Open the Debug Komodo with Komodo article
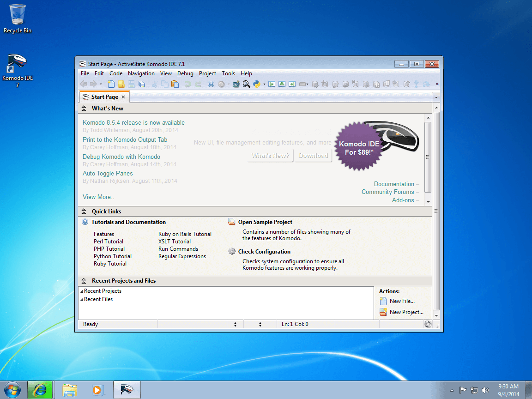The height and width of the screenshot is (399, 532). tap(121, 157)
